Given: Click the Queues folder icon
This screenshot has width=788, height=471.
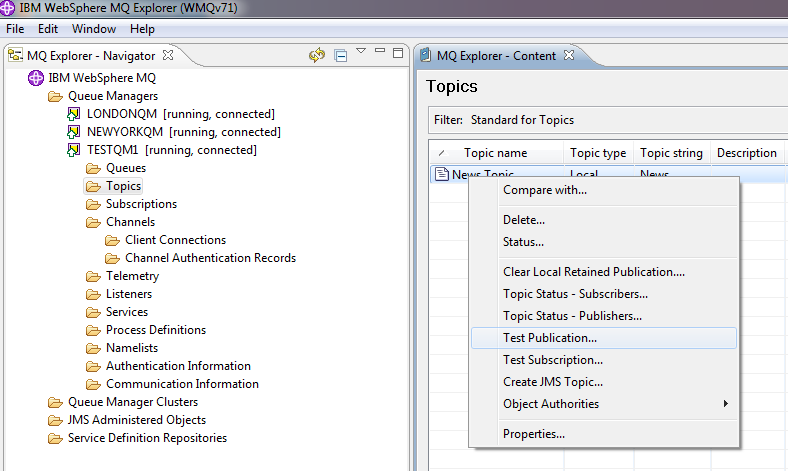Looking at the screenshot, I should click(93, 168).
